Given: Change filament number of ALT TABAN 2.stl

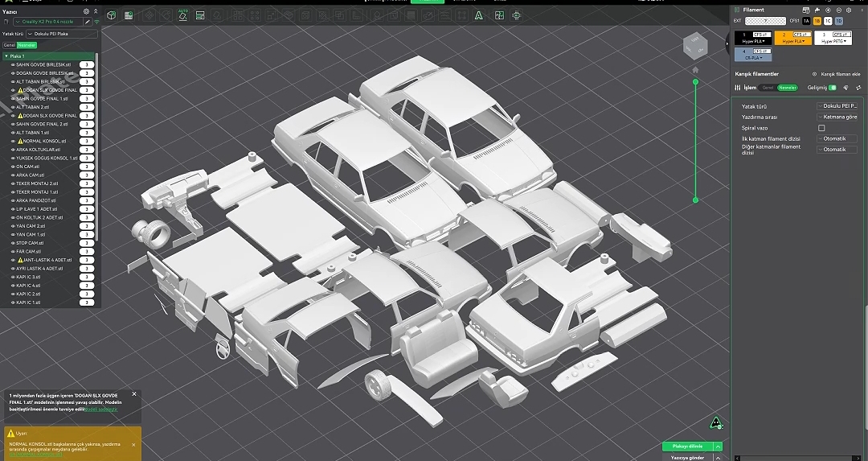Looking at the screenshot, I should (x=87, y=107).
